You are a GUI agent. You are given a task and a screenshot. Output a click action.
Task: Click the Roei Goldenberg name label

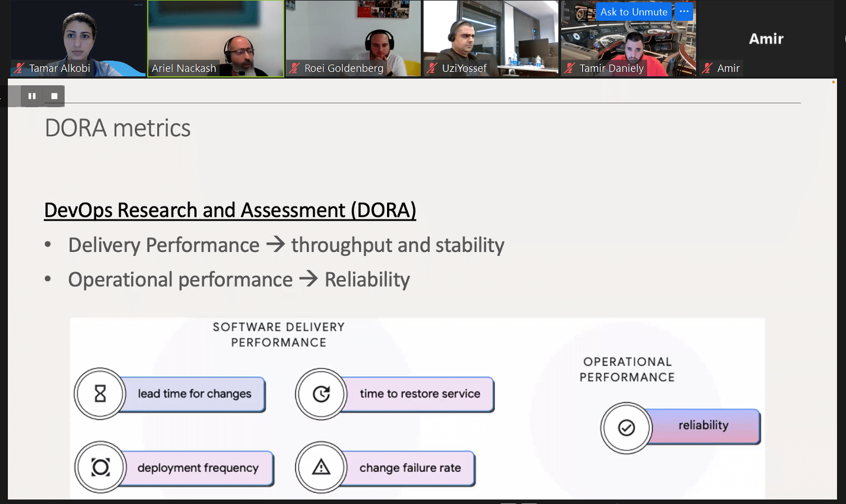pos(344,68)
